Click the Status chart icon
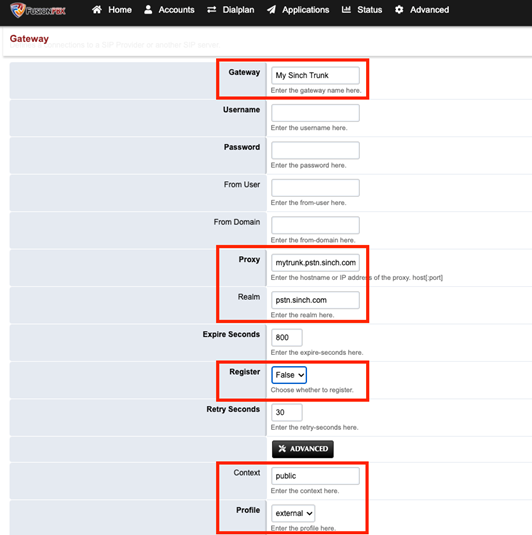Screen dimensions: 532x535 pos(346,10)
